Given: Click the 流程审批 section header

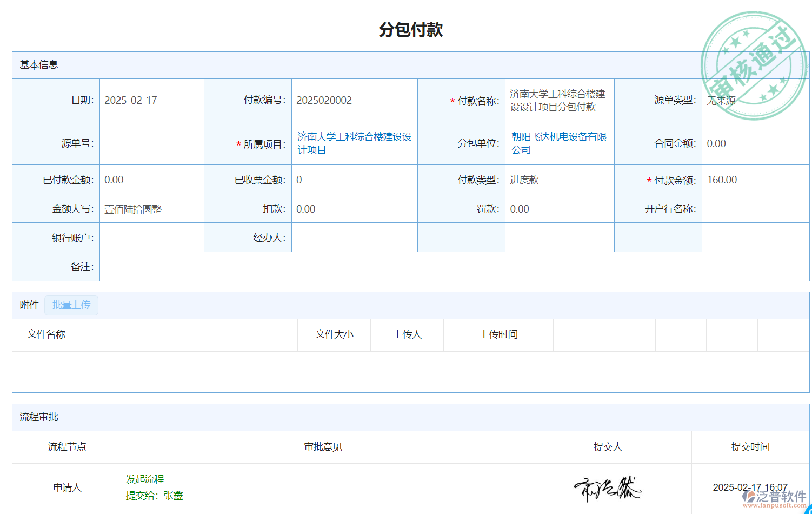Looking at the screenshot, I should pyautogui.click(x=39, y=417).
